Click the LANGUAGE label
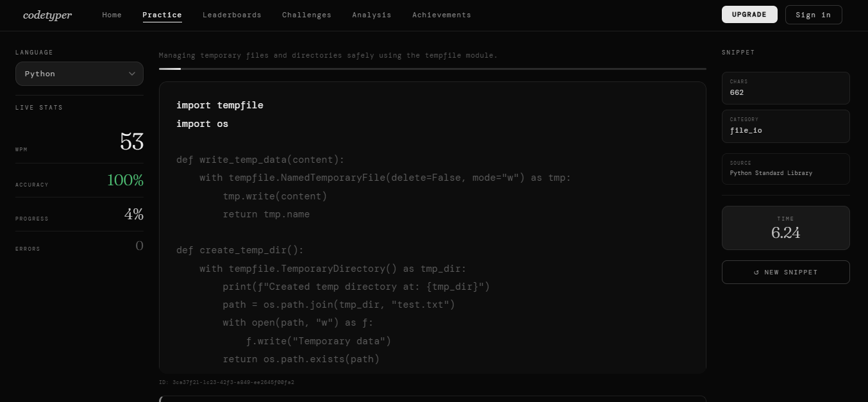The width and height of the screenshot is (868, 402). tap(35, 53)
